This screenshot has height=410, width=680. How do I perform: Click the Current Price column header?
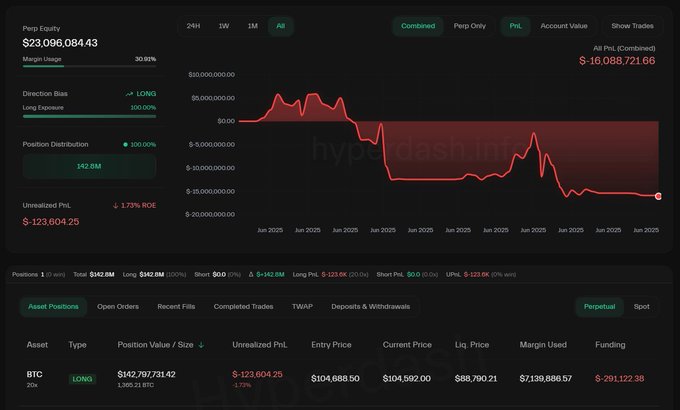[x=407, y=345]
